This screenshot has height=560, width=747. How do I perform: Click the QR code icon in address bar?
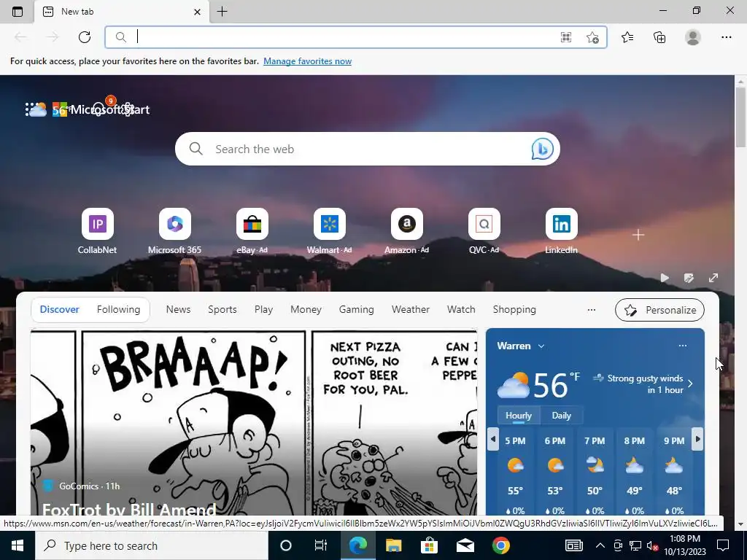[565, 37]
